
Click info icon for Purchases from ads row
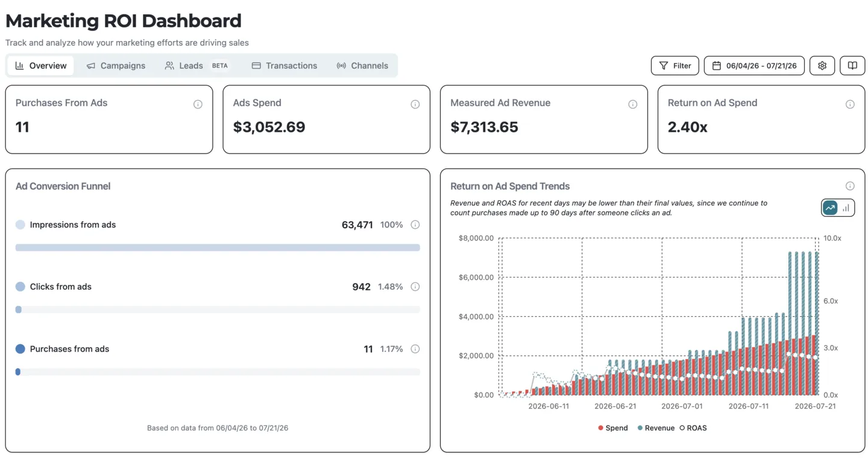(415, 349)
